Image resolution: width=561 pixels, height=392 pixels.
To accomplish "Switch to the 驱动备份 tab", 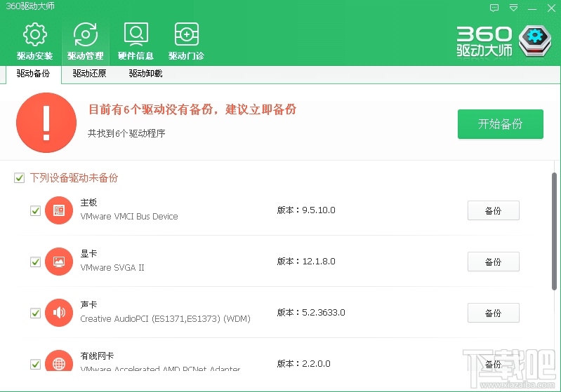I will click(x=33, y=74).
